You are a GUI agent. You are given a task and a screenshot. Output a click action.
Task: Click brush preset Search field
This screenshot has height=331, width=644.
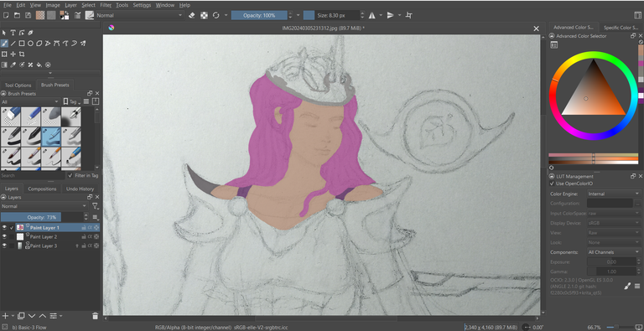(x=33, y=175)
